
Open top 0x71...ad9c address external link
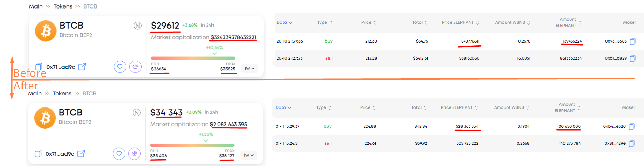click(x=82, y=67)
